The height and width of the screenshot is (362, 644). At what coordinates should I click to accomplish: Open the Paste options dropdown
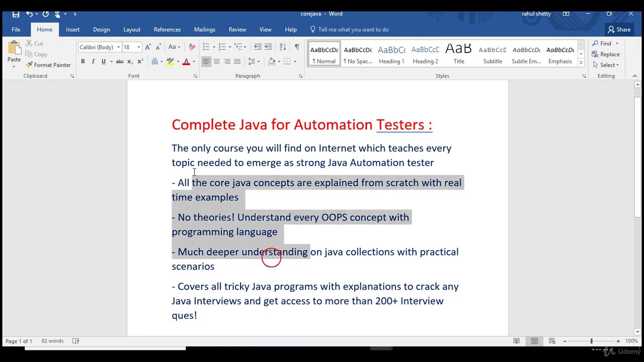(14, 66)
